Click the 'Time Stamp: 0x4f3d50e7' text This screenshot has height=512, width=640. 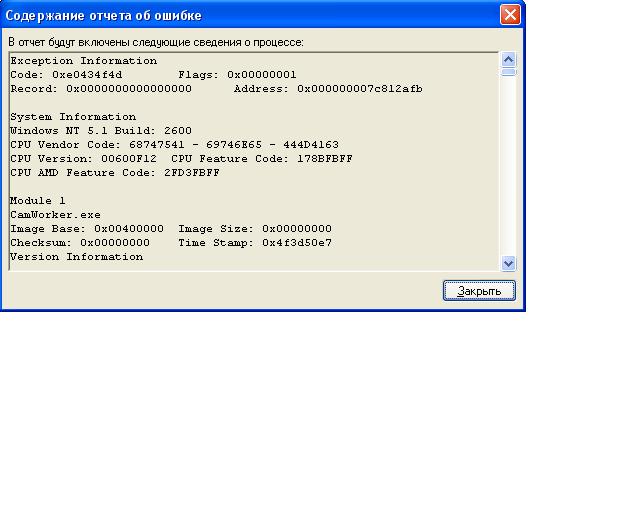tap(255, 243)
